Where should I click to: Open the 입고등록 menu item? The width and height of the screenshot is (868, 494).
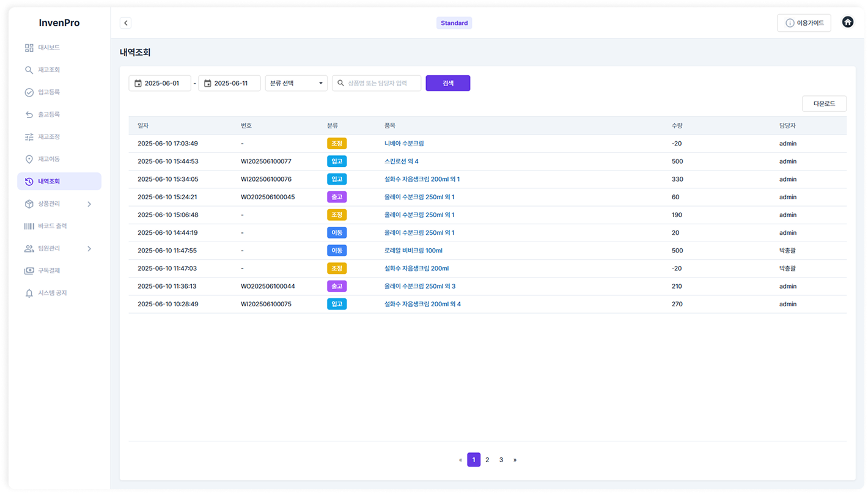tap(59, 92)
